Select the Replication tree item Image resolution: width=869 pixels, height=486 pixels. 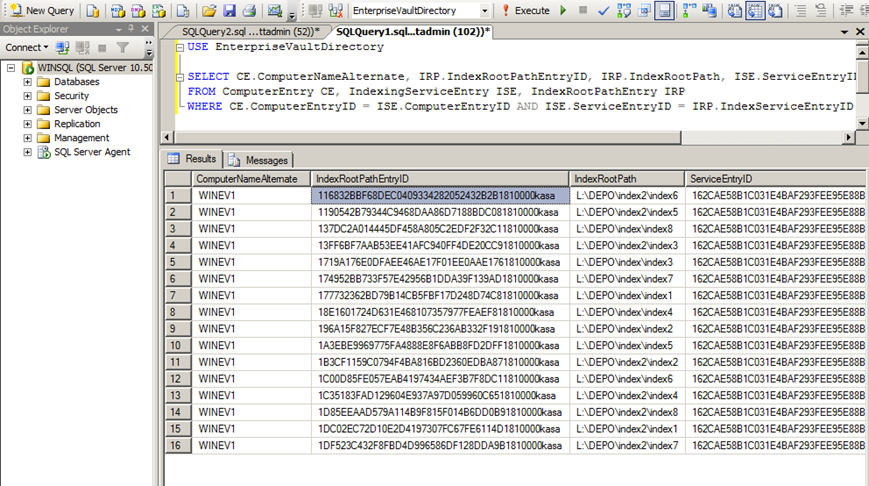point(77,124)
